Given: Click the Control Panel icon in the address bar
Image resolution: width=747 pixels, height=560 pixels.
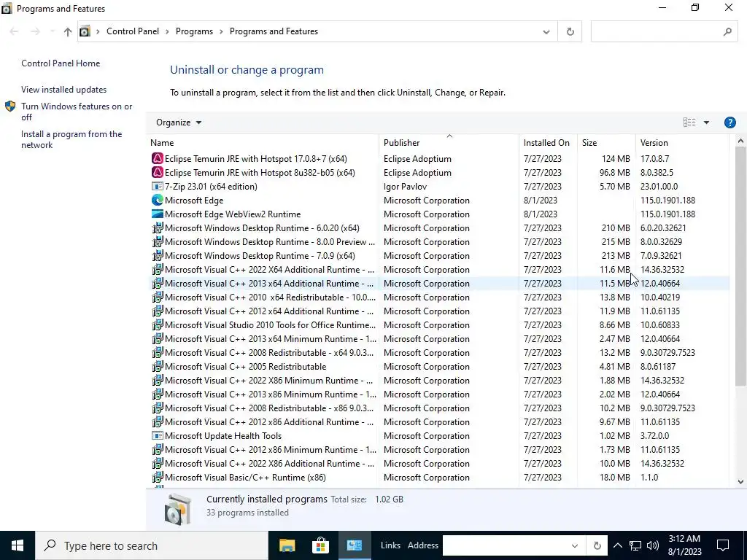Looking at the screenshot, I should point(85,31).
